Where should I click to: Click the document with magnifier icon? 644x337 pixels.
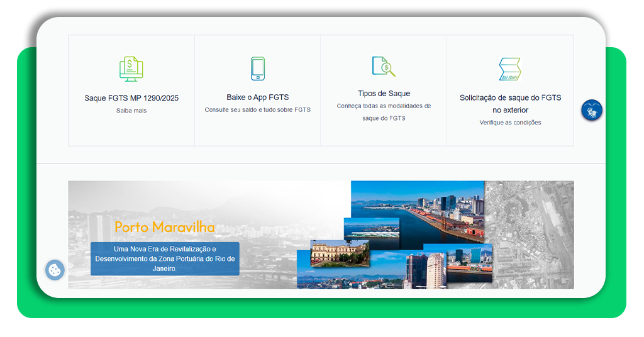[x=383, y=66]
